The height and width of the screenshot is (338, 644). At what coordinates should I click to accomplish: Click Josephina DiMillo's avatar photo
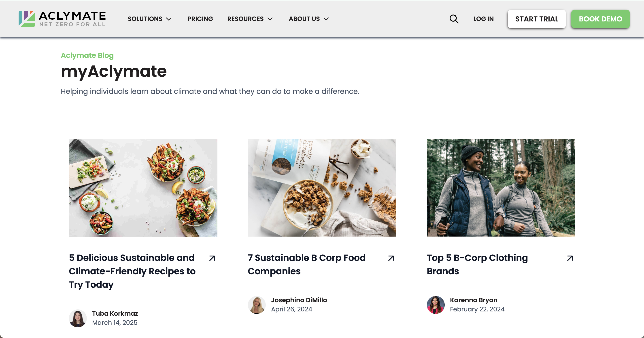[x=257, y=304]
